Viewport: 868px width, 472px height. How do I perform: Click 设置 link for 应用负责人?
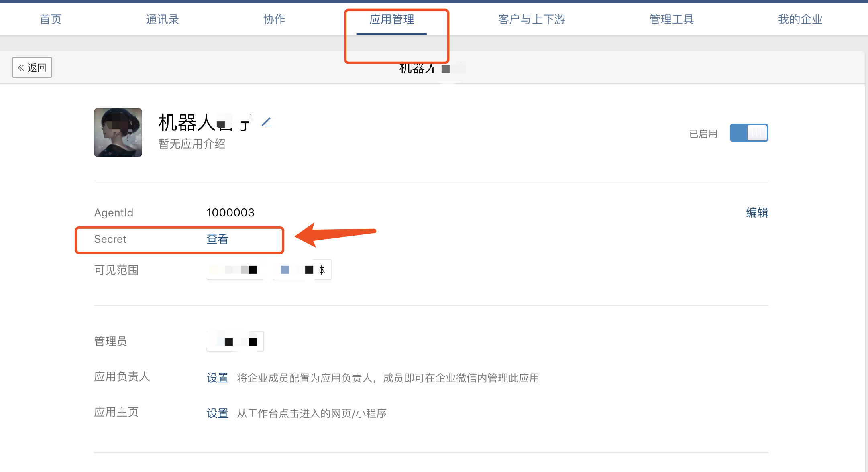pyautogui.click(x=217, y=378)
